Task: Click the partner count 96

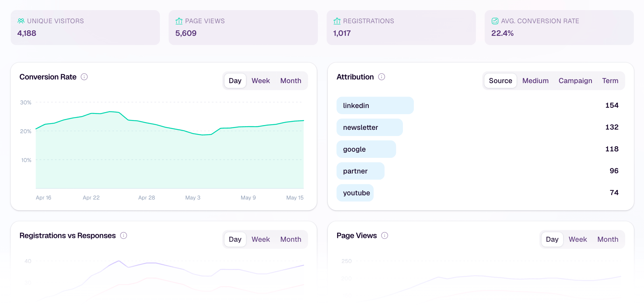Action: tap(614, 171)
